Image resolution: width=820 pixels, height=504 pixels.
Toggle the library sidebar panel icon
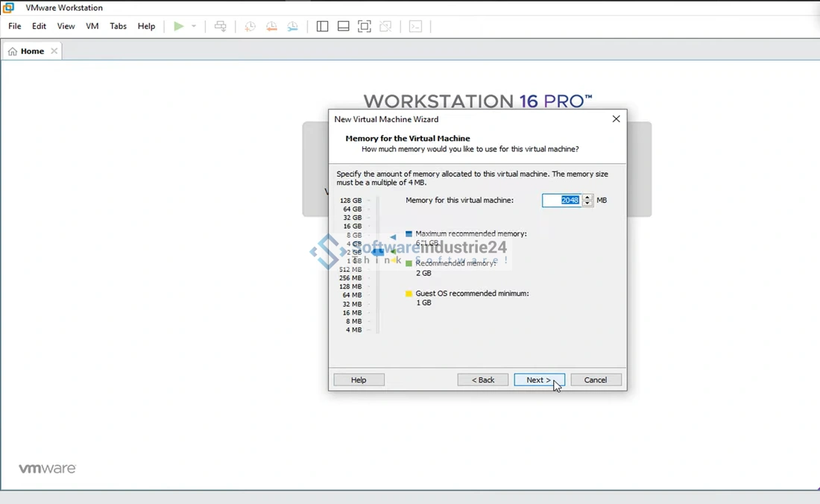[322, 26]
